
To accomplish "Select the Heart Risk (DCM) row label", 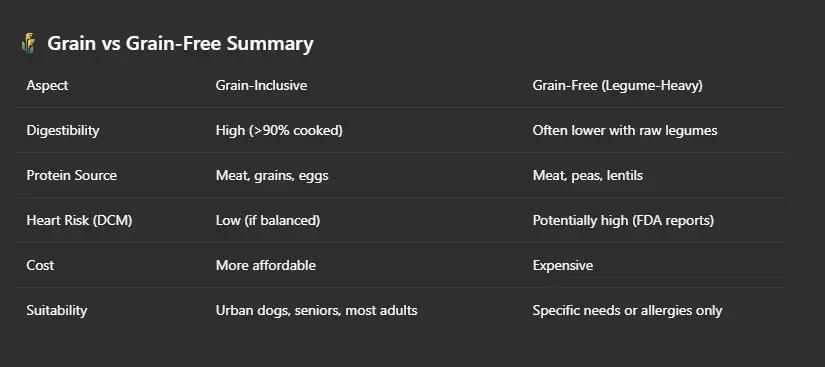I will (79, 220).
